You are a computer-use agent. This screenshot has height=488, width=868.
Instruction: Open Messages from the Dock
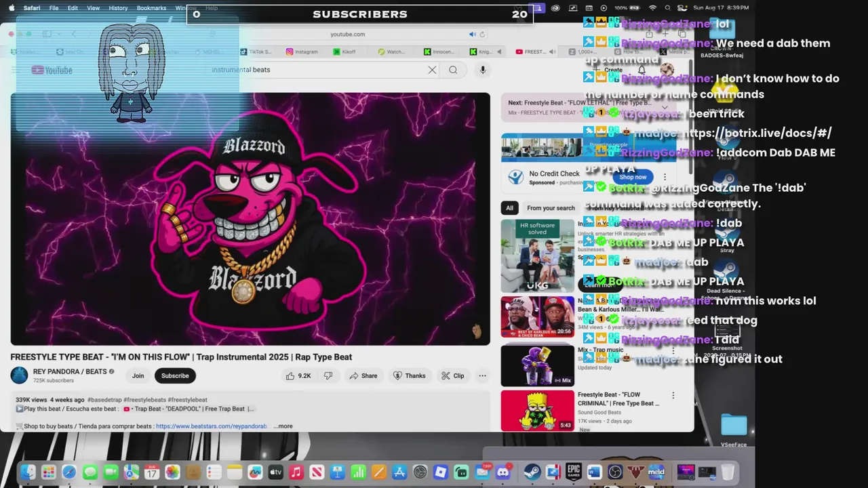[90, 472]
